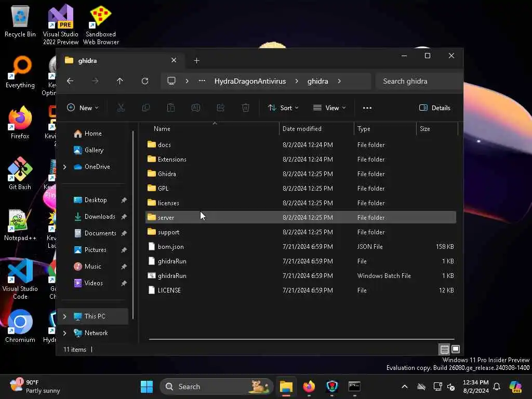The width and height of the screenshot is (532, 399).
Task: Select ghidraRun Windows Batch File
Action: click(301, 275)
